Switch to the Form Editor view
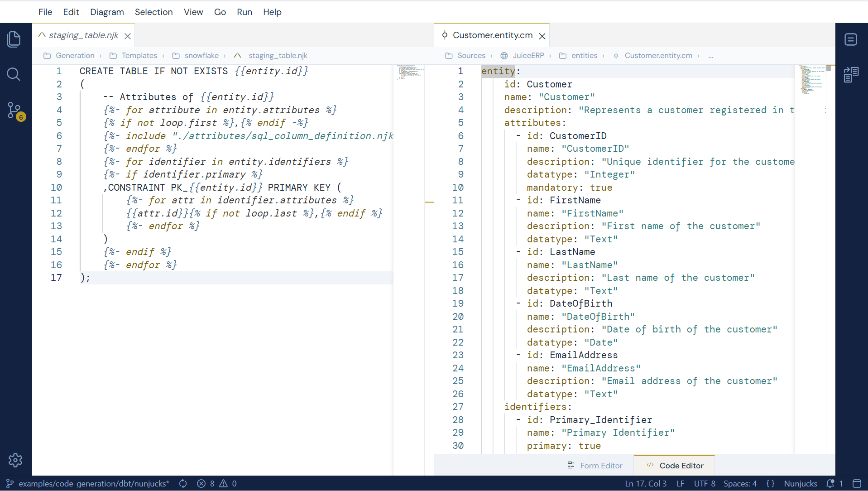The image size is (868, 491). 595,466
